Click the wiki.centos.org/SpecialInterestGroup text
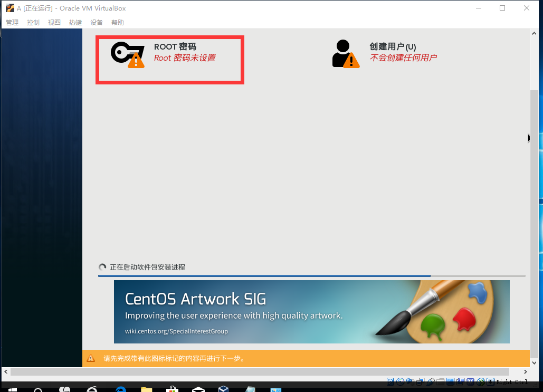 coord(176,331)
